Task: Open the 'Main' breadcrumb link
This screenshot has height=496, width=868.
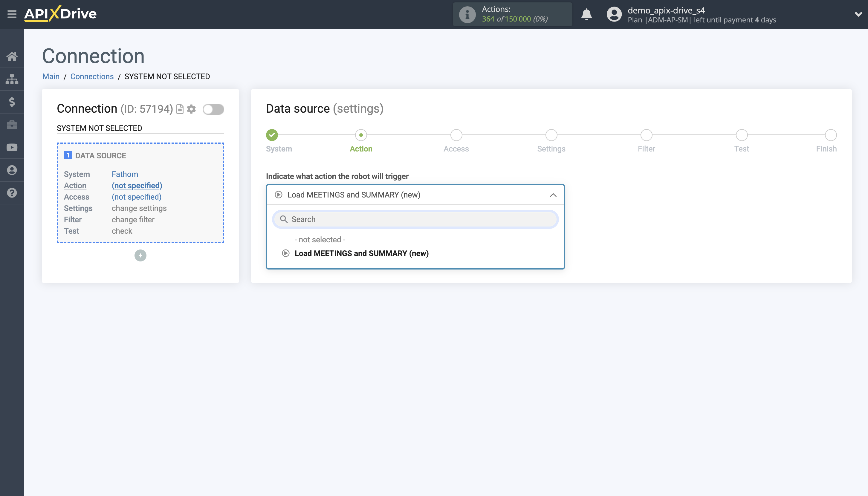Action: coord(51,76)
